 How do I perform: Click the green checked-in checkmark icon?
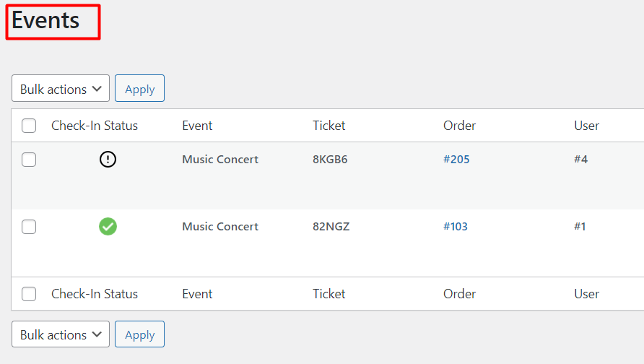click(108, 226)
